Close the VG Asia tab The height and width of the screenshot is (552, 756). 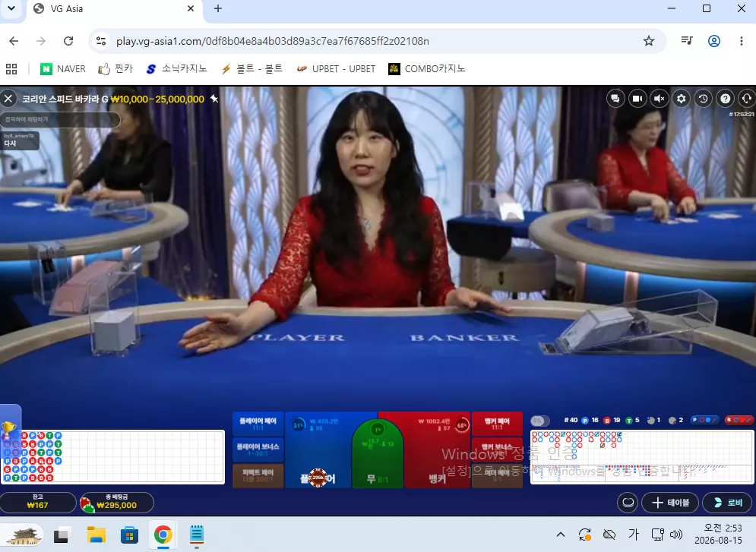191,8
